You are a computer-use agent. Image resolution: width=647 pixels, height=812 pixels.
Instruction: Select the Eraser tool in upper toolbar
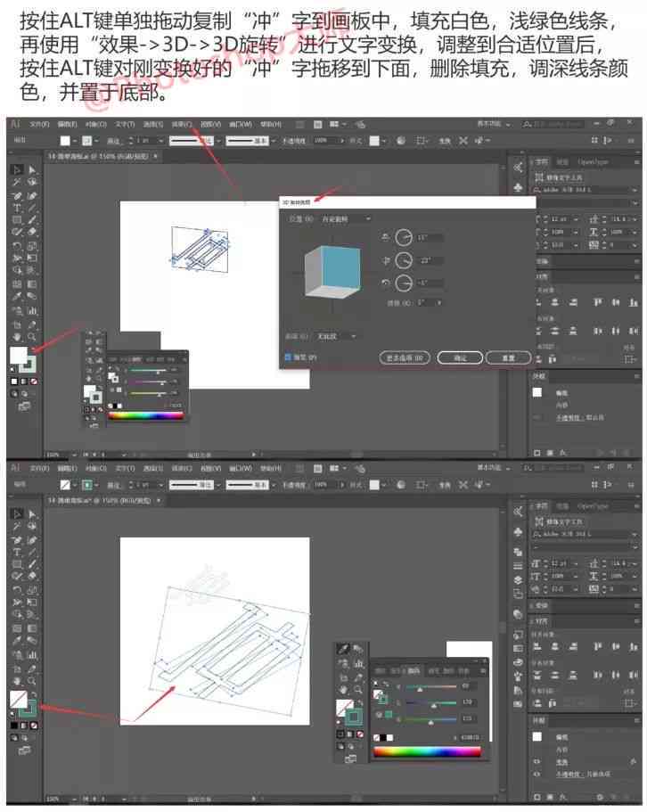coord(32,232)
